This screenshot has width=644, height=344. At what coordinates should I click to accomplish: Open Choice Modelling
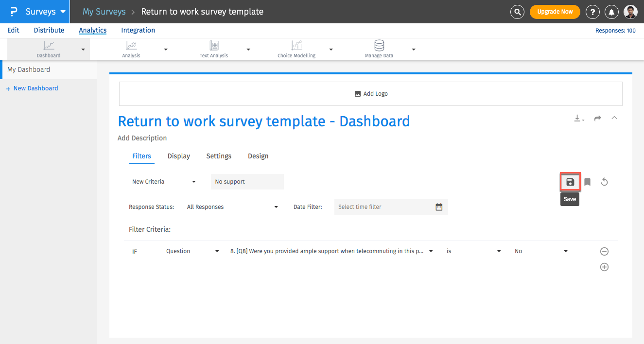[x=296, y=46]
